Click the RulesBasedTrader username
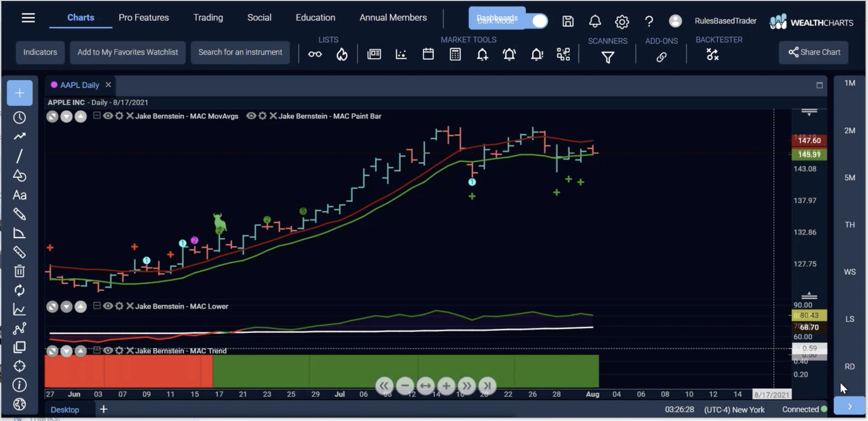This screenshot has height=421, width=868. (725, 21)
